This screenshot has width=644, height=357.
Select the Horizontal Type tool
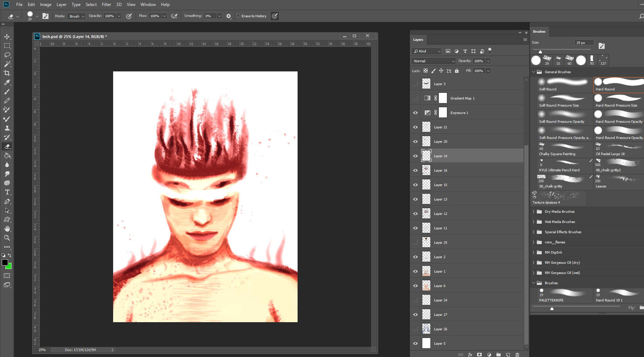7,192
